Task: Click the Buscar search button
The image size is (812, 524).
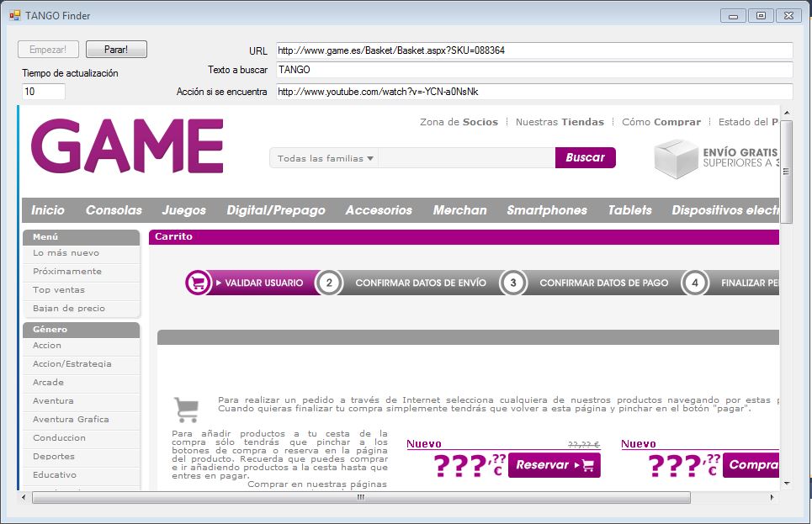Action: click(x=585, y=157)
